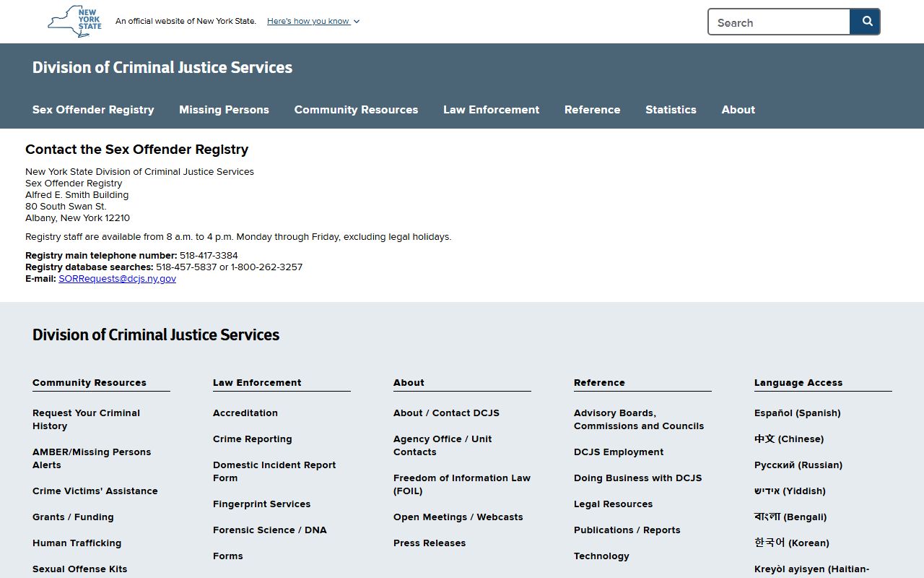Open the Sex Offender Registry menu
This screenshot has height=578, width=924.
pos(93,110)
